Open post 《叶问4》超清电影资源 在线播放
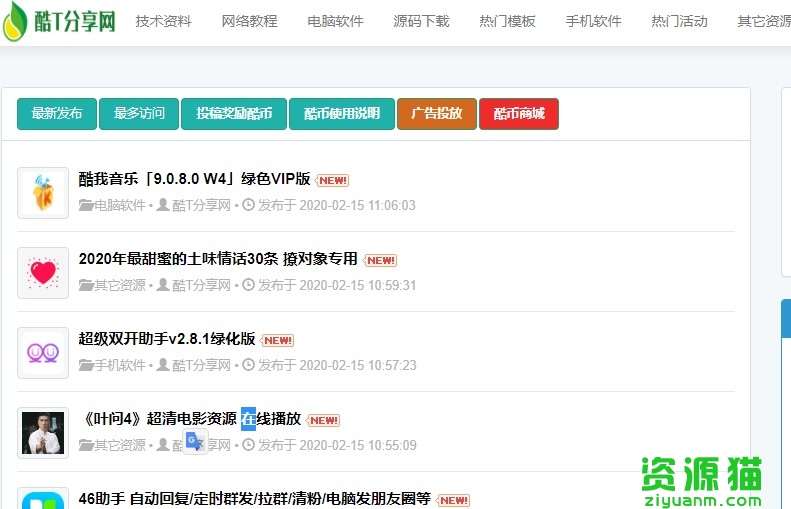The height and width of the screenshot is (509, 791). [x=190, y=419]
